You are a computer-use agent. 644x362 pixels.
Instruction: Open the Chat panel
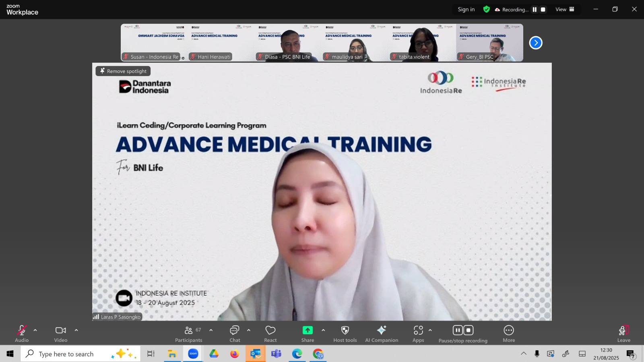click(235, 333)
